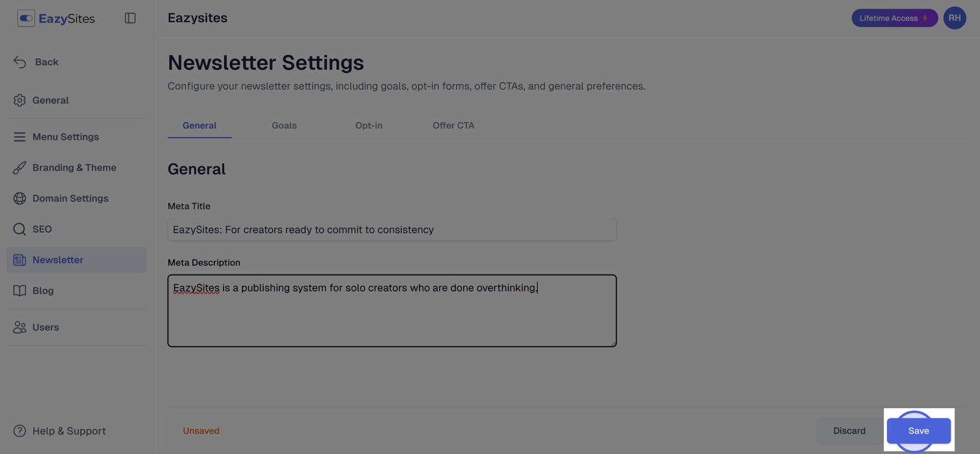Click the Lifetime Access badge
This screenshot has width=980, height=454.
pyautogui.click(x=894, y=18)
